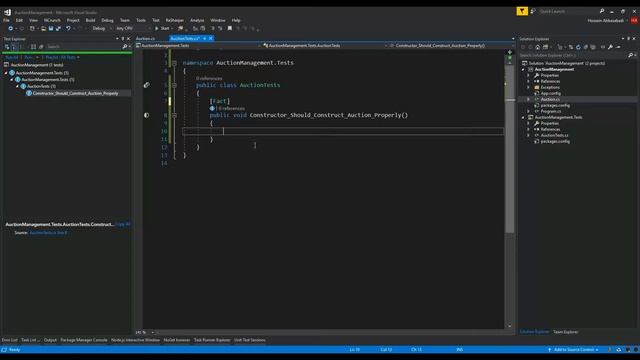Click the Refresh icon in Solution Explorer toolbar
This screenshot has width=640, height=360.
point(578,47)
